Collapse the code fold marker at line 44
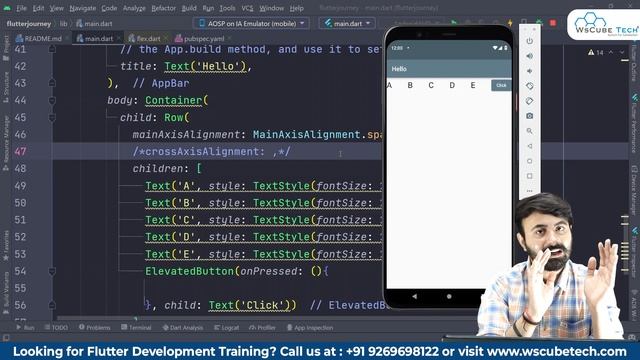The width and height of the screenshot is (640, 360). coord(52,100)
